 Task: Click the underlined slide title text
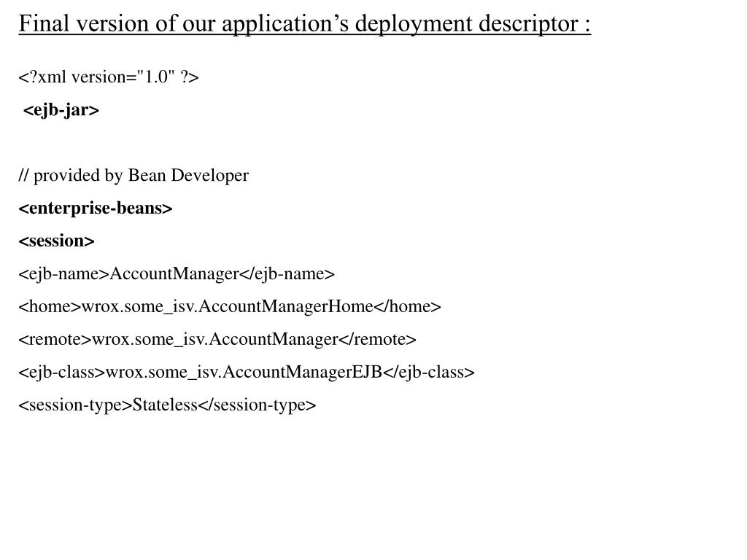pyautogui.click(x=304, y=24)
